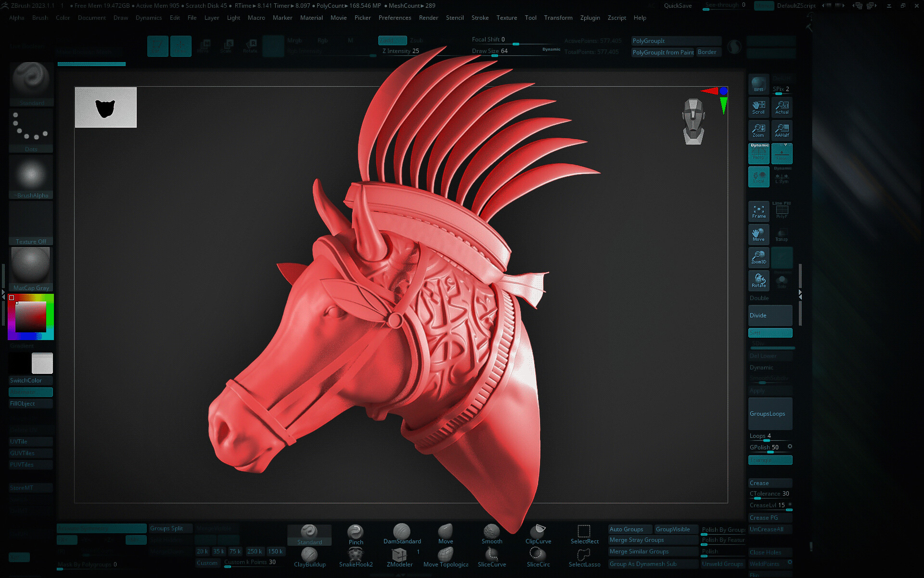Click the Zoom3D navigation icon
Viewport: 924px width, 578px height.
coord(758,257)
